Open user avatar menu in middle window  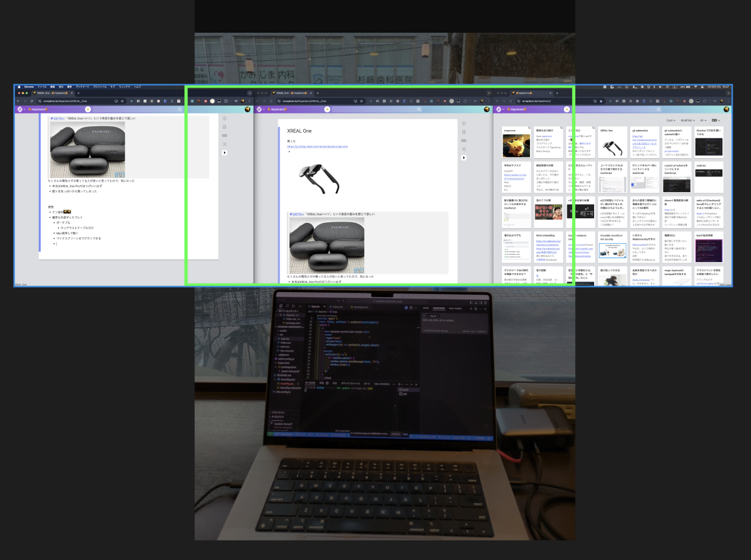(487, 109)
